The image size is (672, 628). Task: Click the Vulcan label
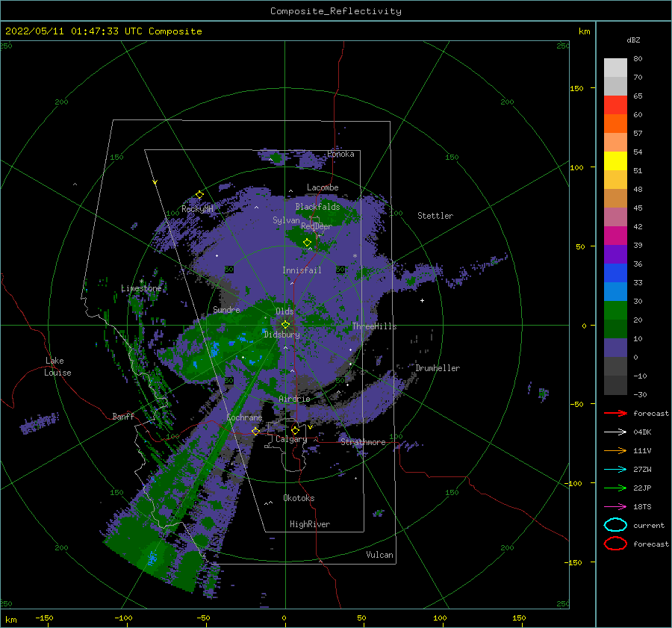tap(380, 555)
